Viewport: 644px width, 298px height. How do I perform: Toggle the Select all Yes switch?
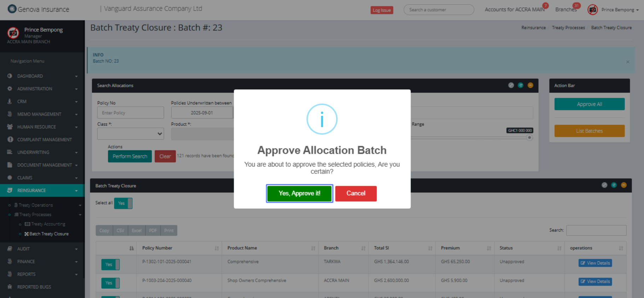[x=123, y=203]
